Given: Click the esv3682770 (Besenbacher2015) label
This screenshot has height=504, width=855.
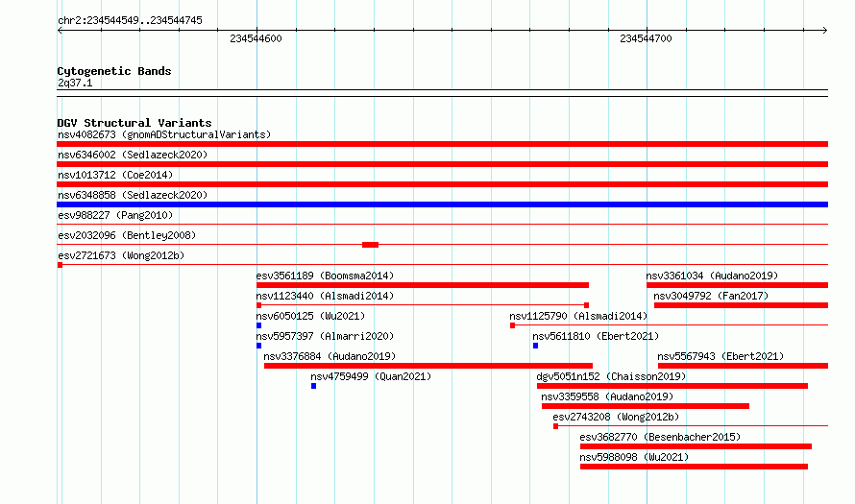Looking at the screenshot, I should click(660, 437).
